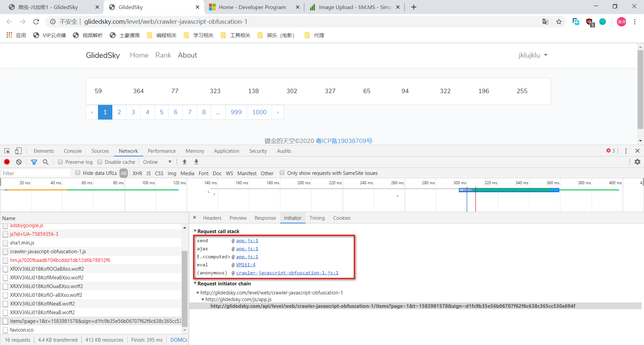The width and height of the screenshot is (644, 345).
Task: Collapse Request initiator chain section
Action: pos(195,283)
